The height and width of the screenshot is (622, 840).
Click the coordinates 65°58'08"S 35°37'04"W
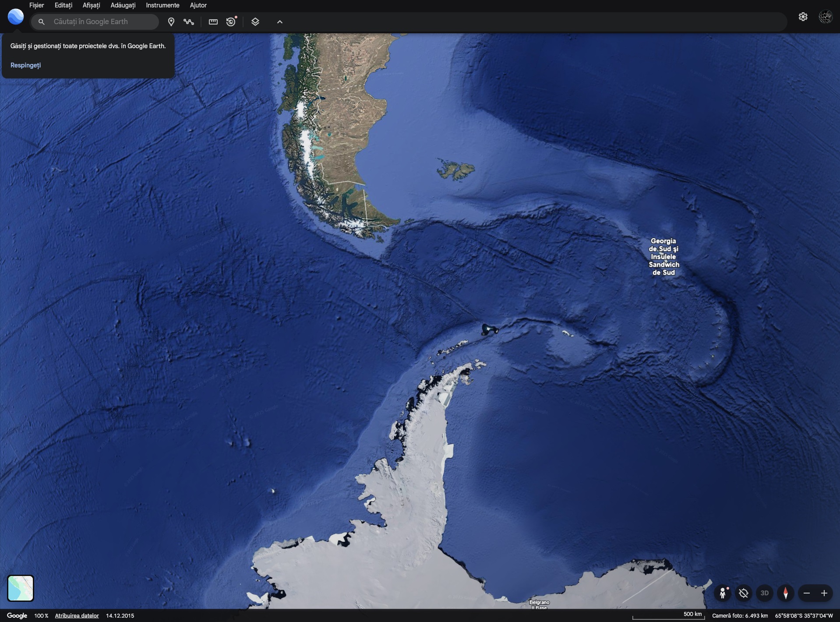tap(804, 616)
